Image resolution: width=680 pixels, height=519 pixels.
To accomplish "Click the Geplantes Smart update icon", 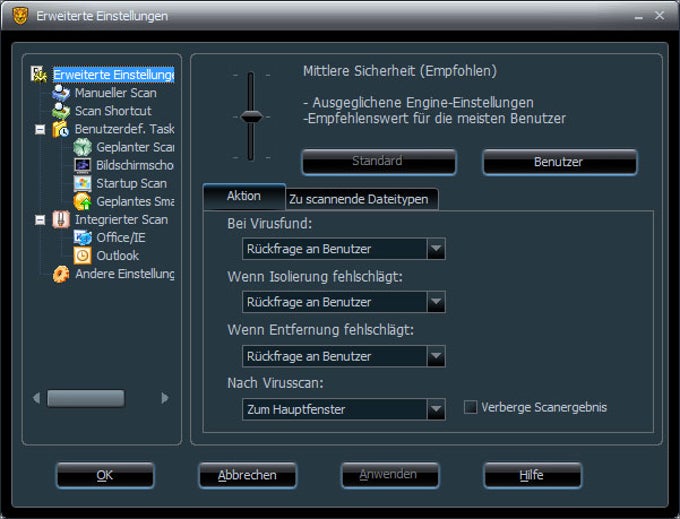I will click(82, 202).
